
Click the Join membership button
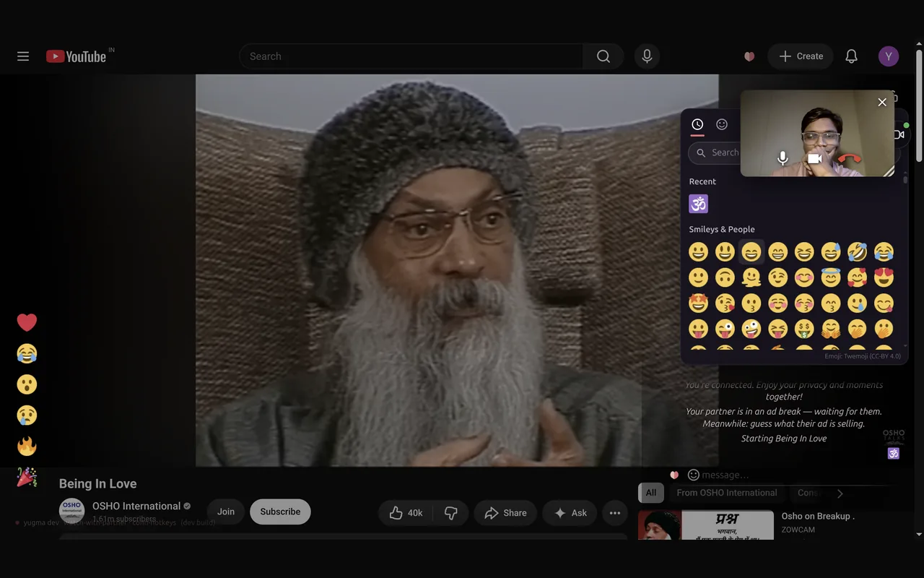pos(226,512)
